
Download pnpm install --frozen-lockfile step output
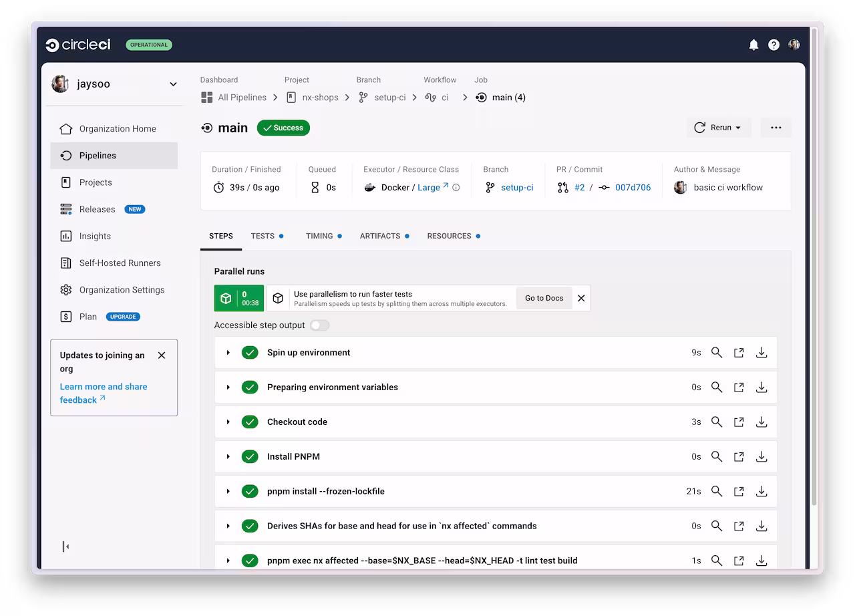(761, 492)
